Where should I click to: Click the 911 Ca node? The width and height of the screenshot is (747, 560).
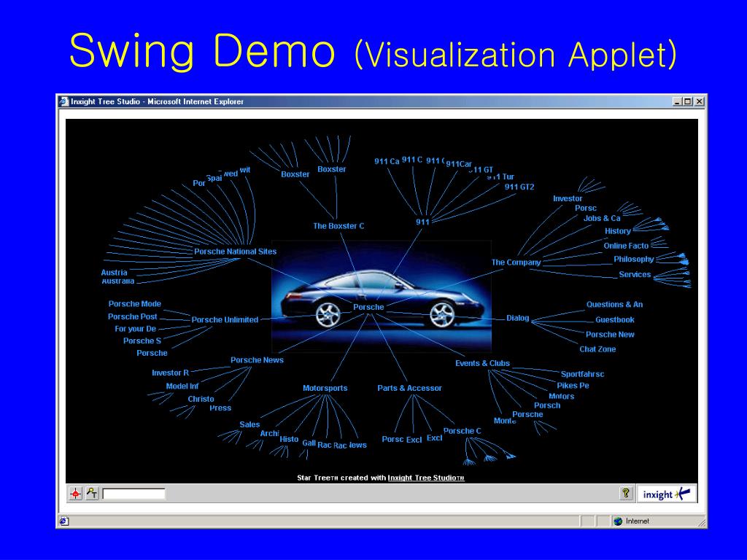point(387,161)
